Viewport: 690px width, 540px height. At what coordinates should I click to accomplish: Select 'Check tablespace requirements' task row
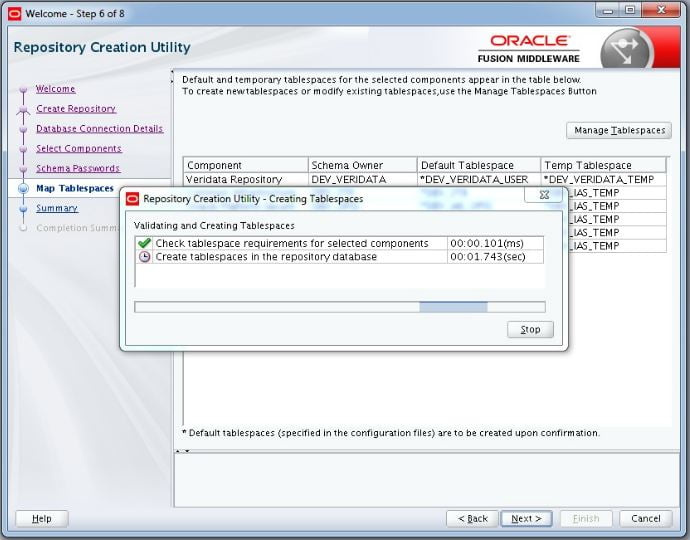339,243
